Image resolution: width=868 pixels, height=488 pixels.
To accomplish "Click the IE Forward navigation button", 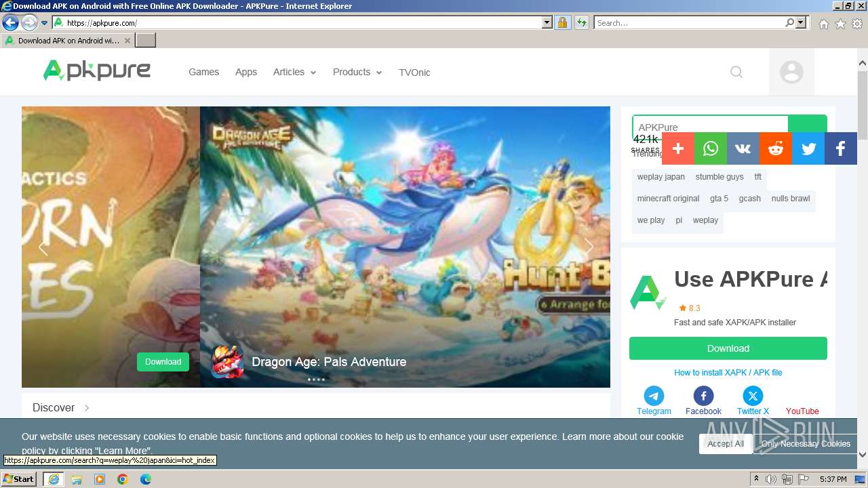I will (x=29, y=23).
